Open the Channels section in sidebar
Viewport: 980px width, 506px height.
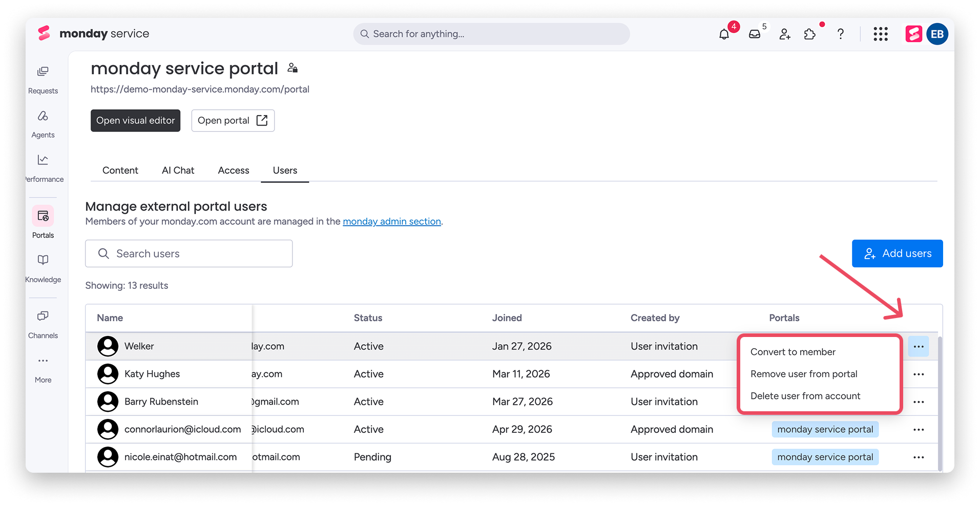tap(43, 325)
